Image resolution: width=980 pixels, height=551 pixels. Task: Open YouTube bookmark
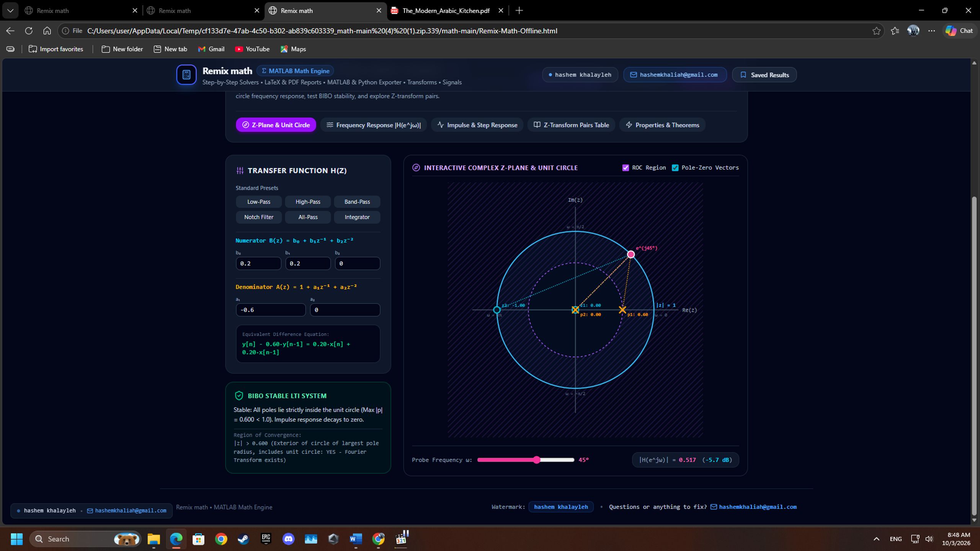252,49
